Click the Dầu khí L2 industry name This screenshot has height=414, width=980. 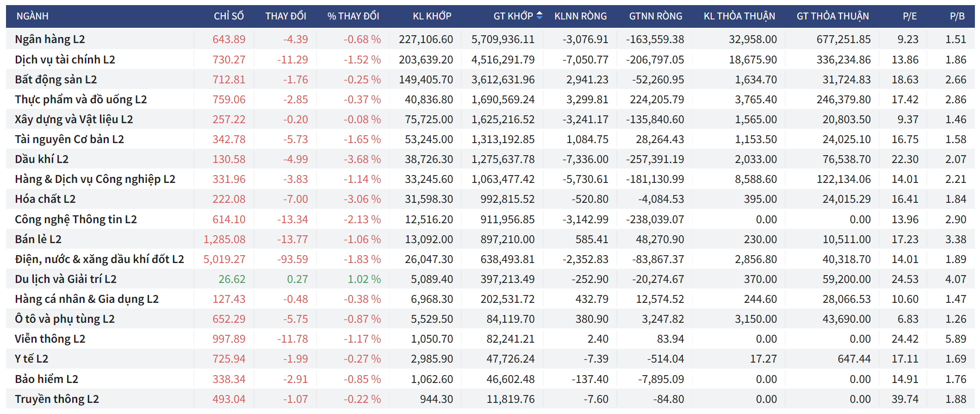42,159
